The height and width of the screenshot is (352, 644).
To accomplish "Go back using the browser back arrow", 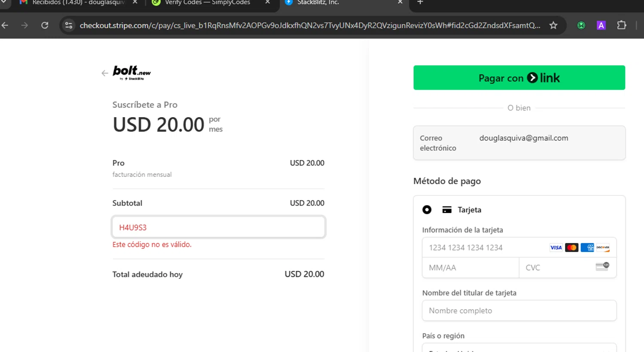I will pos(5,25).
